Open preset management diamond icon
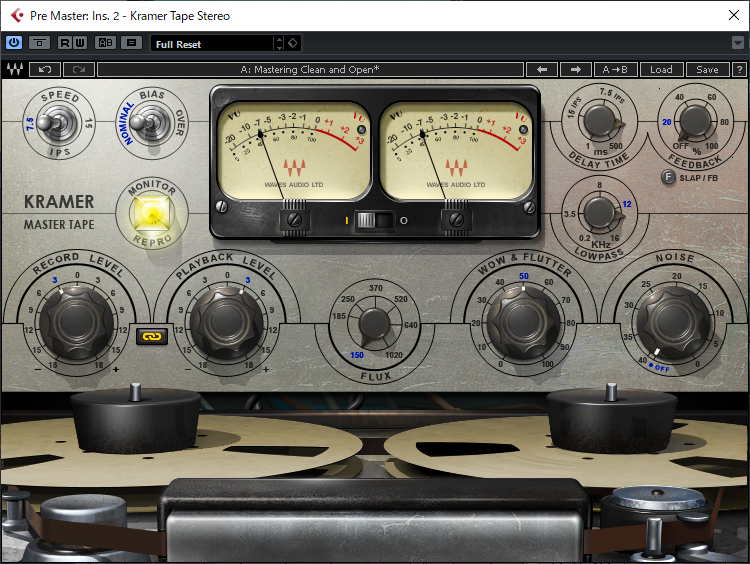Screen dimensions: 750x564 [x=293, y=44]
